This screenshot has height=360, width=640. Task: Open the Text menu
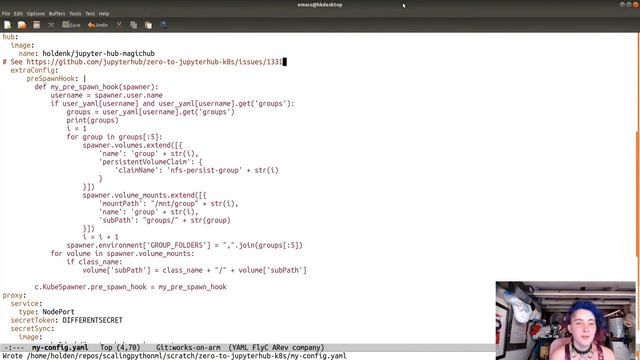tap(90, 13)
